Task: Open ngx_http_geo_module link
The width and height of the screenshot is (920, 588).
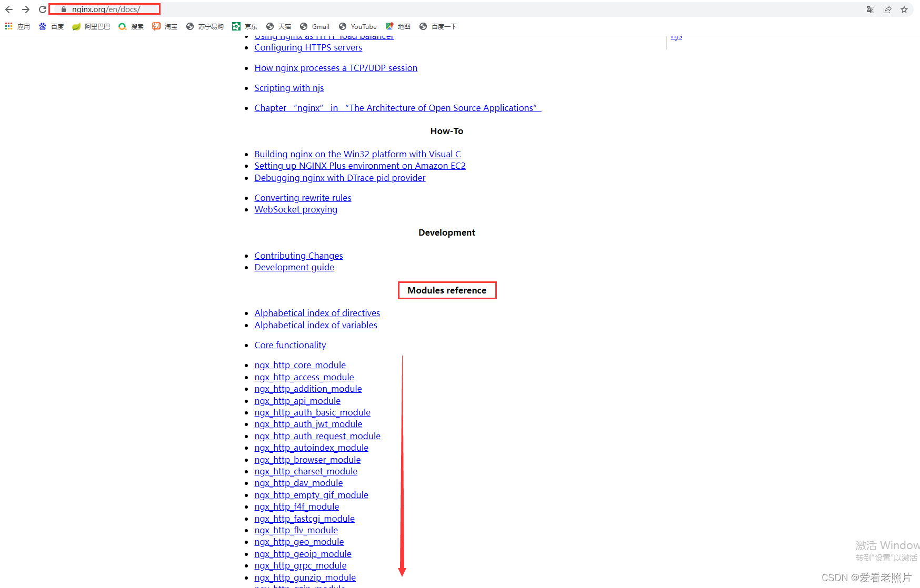Action: [299, 542]
